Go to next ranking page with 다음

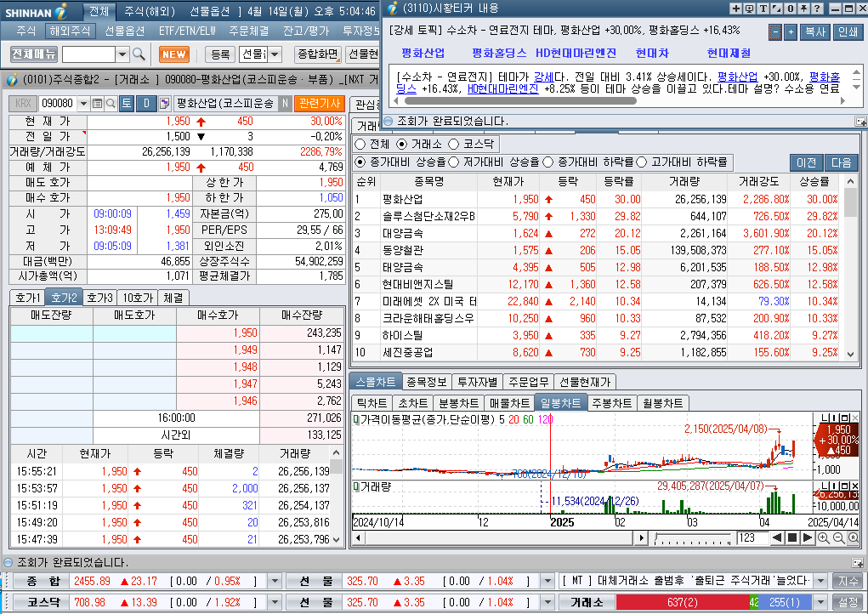[842, 162]
